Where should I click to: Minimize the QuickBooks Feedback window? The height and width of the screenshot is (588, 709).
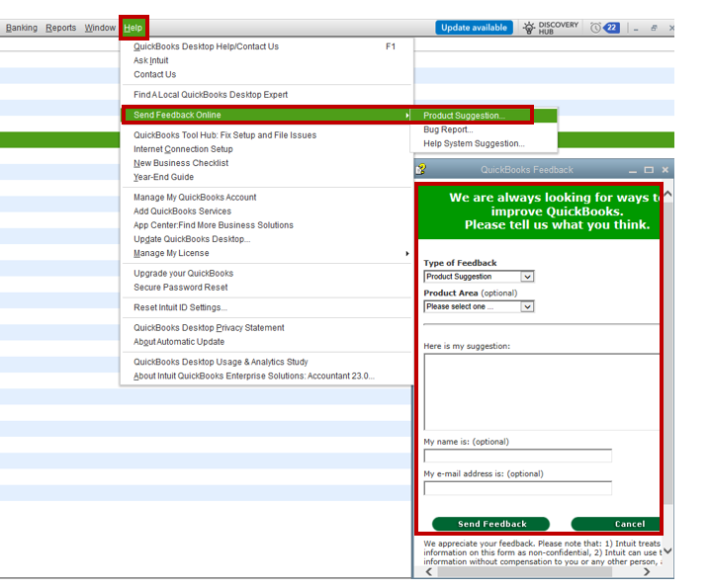click(633, 170)
